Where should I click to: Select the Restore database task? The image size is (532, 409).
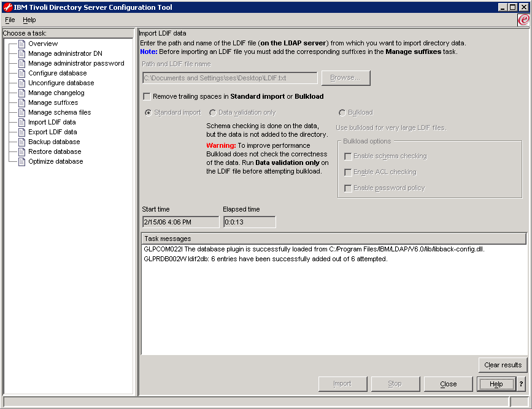click(54, 151)
